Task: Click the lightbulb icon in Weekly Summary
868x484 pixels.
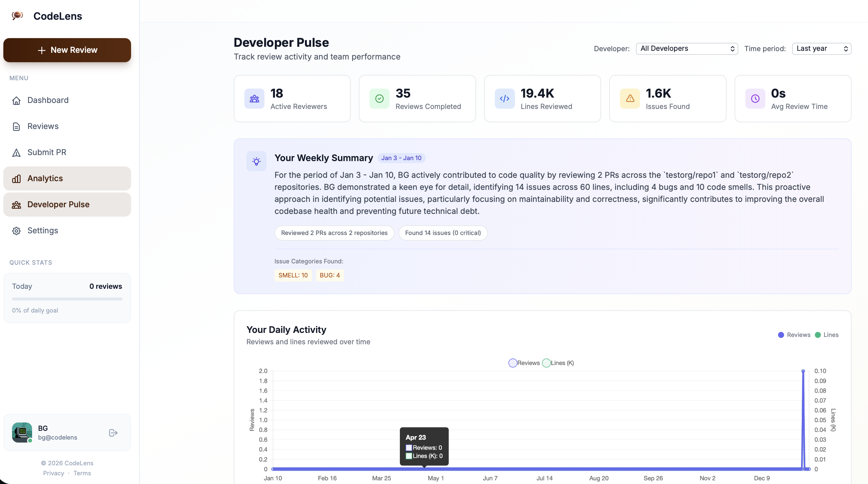Action: 256,161
